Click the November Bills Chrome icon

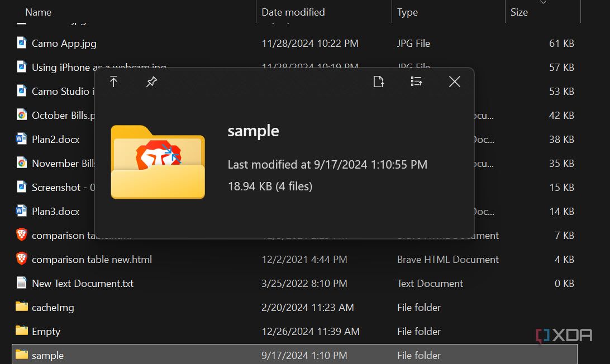(x=22, y=163)
